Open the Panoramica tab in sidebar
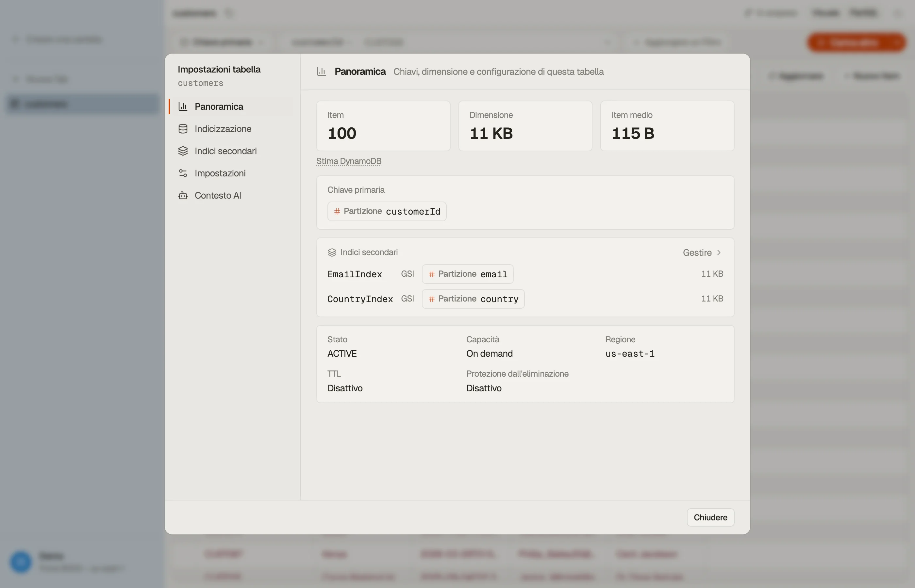915x588 pixels. point(231,106)
